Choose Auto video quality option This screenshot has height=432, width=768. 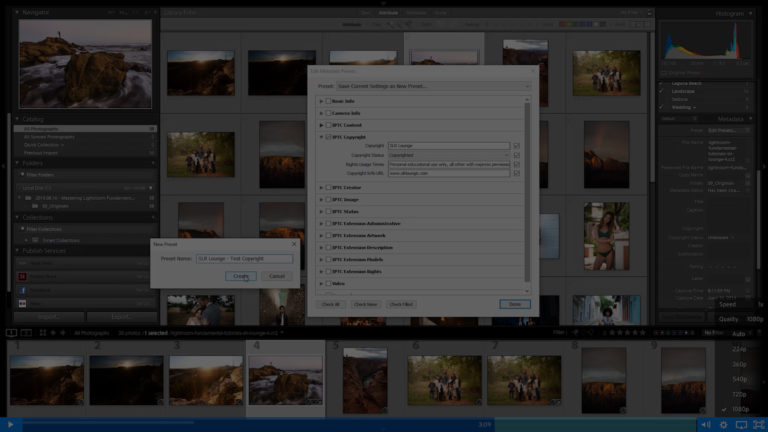coord(740,334)
